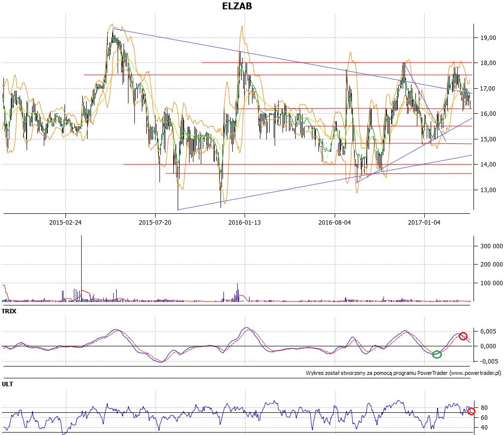The height and width of the screenshot is (435, 504).
Task: Click the 80 ULT axis value
Action: (x=484, y=407)
